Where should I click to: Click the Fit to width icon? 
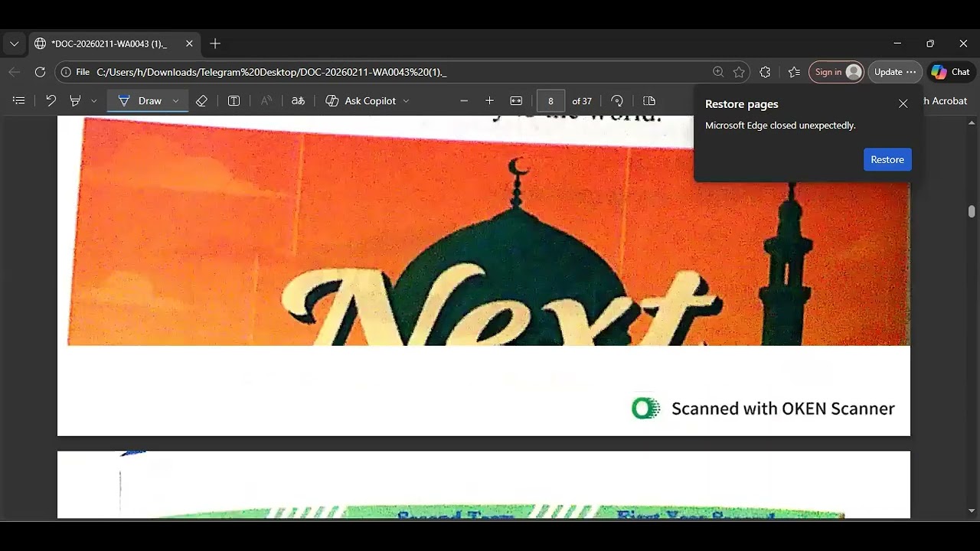tap(516, 101)
